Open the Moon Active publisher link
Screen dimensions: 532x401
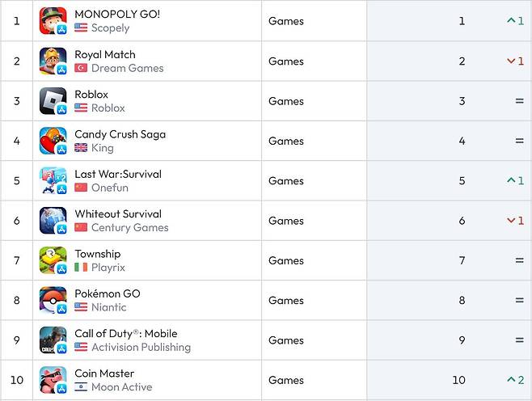coord(121,387)
